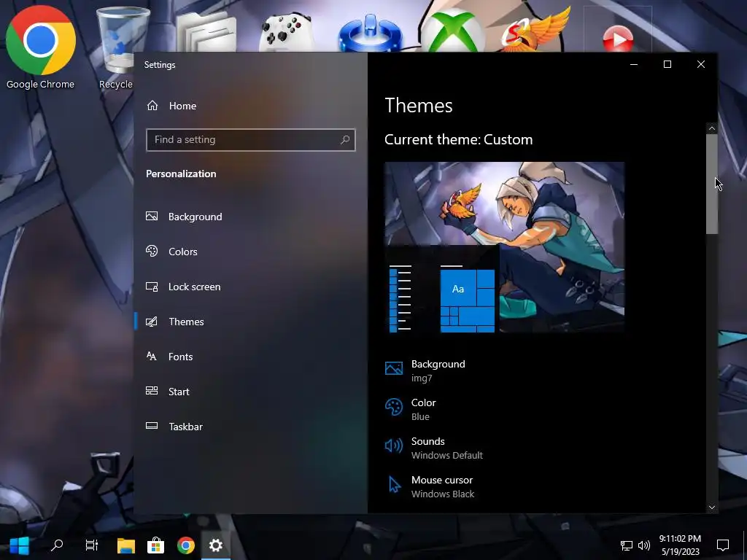The image size is (747, 560).
Task: Click the current theme preview image
Action: click(505, 247)
